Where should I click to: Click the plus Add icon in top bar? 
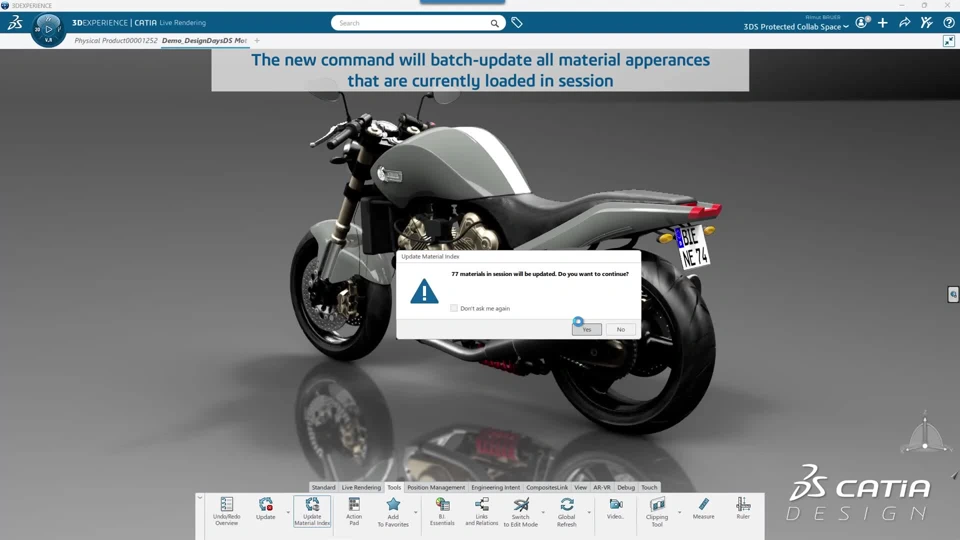coord(882,23)
